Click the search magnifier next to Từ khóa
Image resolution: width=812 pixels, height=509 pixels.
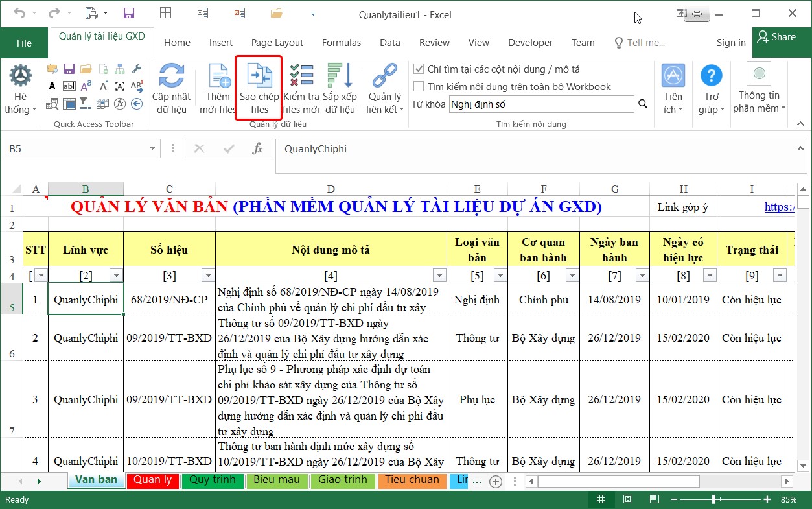[x=643, y=104]
